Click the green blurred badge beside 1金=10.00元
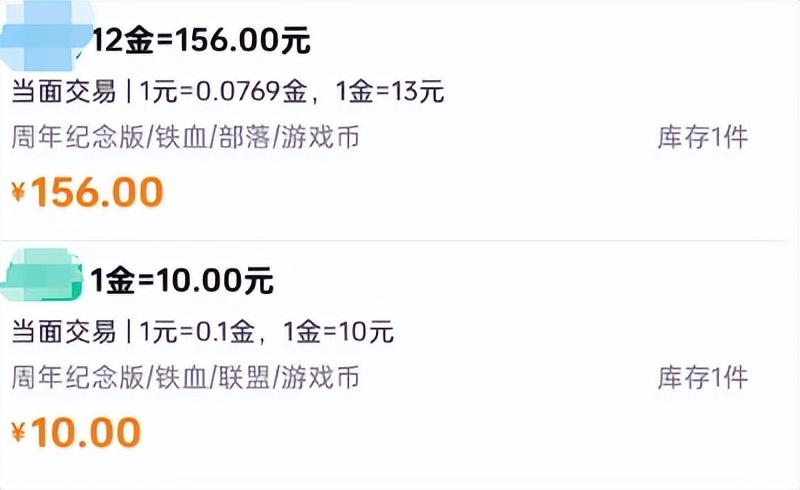This screenshot has width=800, height=490. (47, 273)
